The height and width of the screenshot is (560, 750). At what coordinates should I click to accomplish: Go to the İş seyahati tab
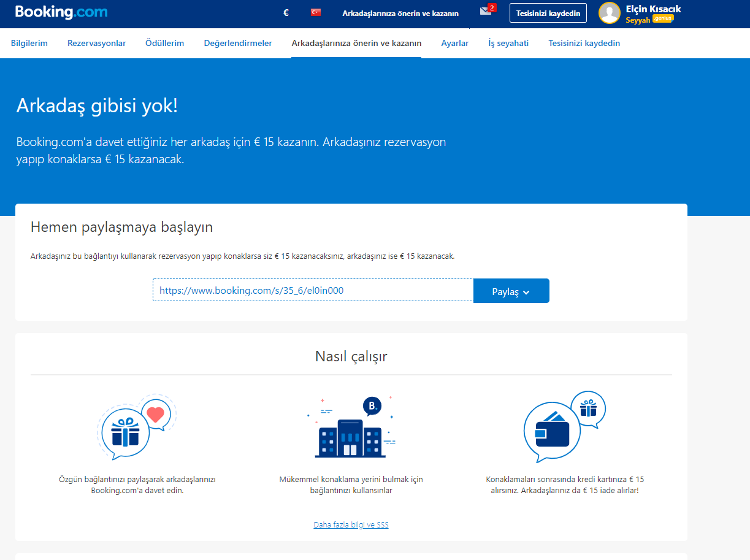[508, 43]
